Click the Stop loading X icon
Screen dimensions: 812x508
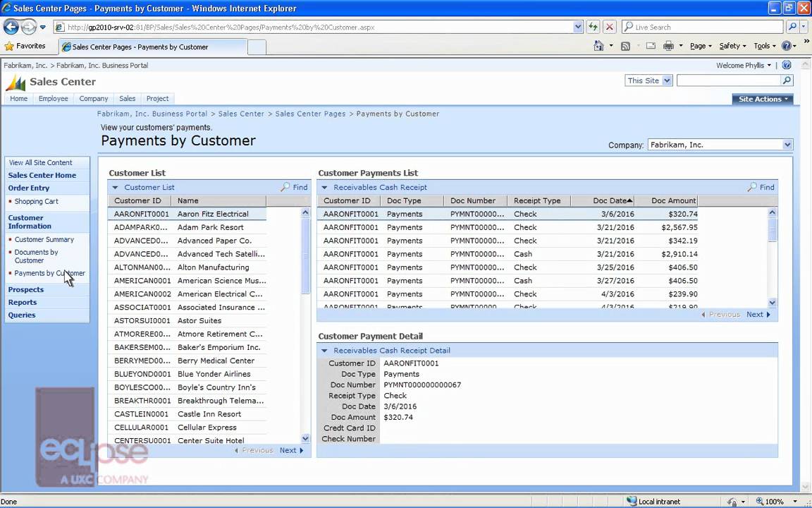[x=610, y=27]
